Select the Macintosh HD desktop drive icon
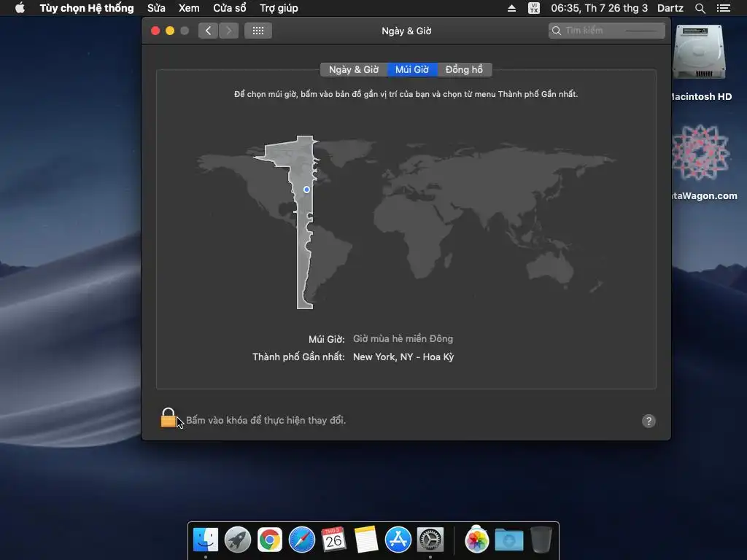This screenshot has width=747, height=560. 699,52
